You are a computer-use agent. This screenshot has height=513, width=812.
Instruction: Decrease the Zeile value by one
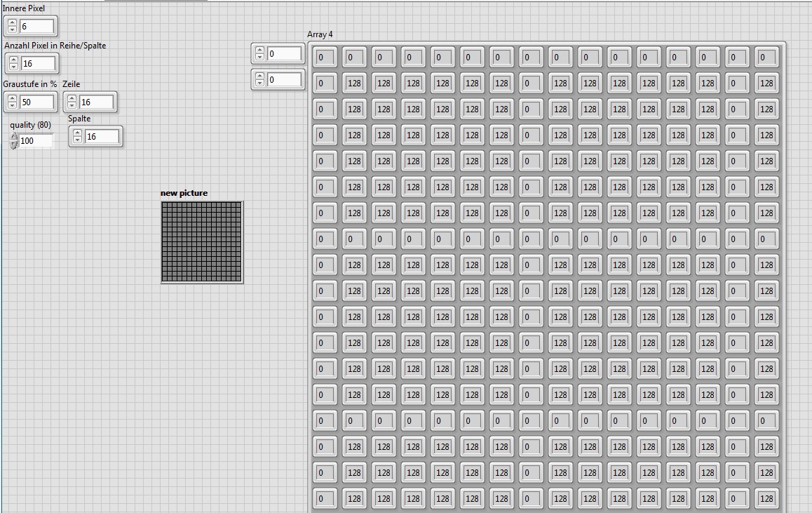72,105
